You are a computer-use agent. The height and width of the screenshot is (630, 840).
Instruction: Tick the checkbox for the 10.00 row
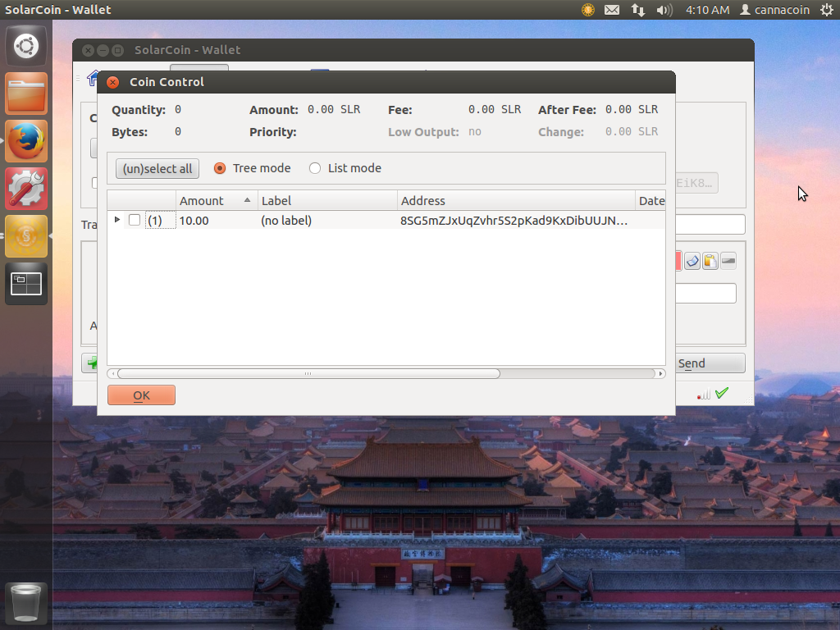coord(135,220)
